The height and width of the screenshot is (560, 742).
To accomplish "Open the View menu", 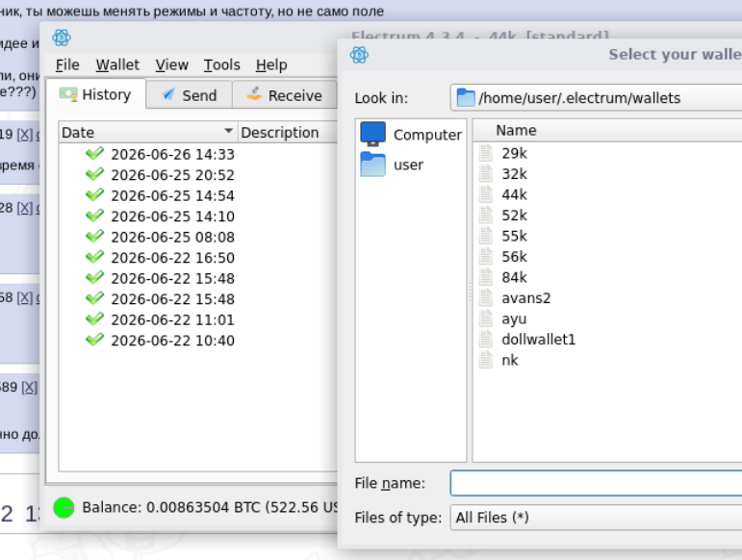I will 171,64.
